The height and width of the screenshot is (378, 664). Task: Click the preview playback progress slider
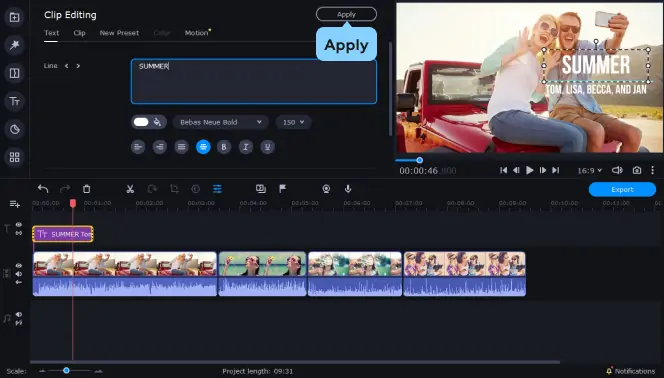[x=419, y=160]
